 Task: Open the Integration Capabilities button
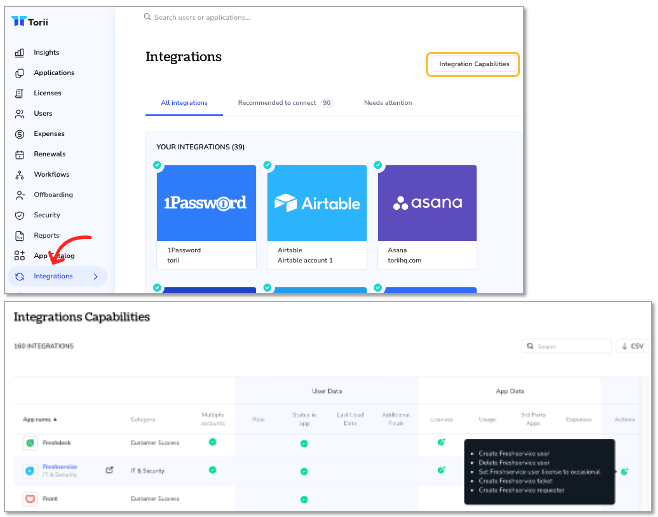(474, 64)
